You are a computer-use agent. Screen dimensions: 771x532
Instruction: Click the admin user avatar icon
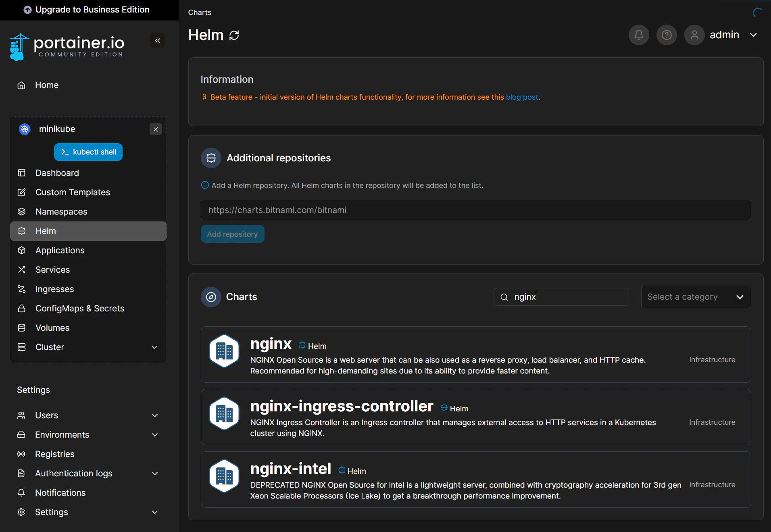pos(694,35)
